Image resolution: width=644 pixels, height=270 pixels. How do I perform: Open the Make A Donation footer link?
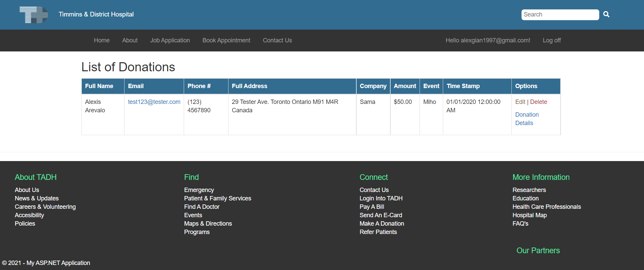pyautogui.click(x=382, y=224)
